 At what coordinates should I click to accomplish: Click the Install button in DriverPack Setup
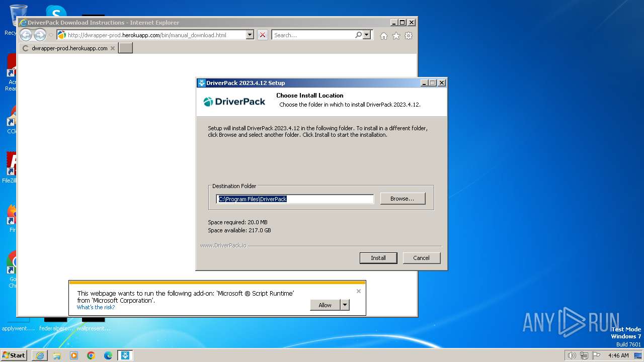click(x=378, y=258)
